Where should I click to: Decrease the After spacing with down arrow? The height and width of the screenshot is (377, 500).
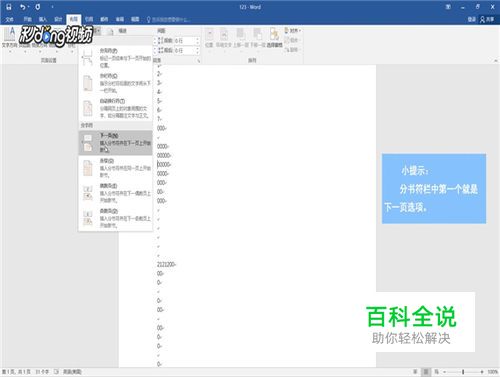click(198, 52)
